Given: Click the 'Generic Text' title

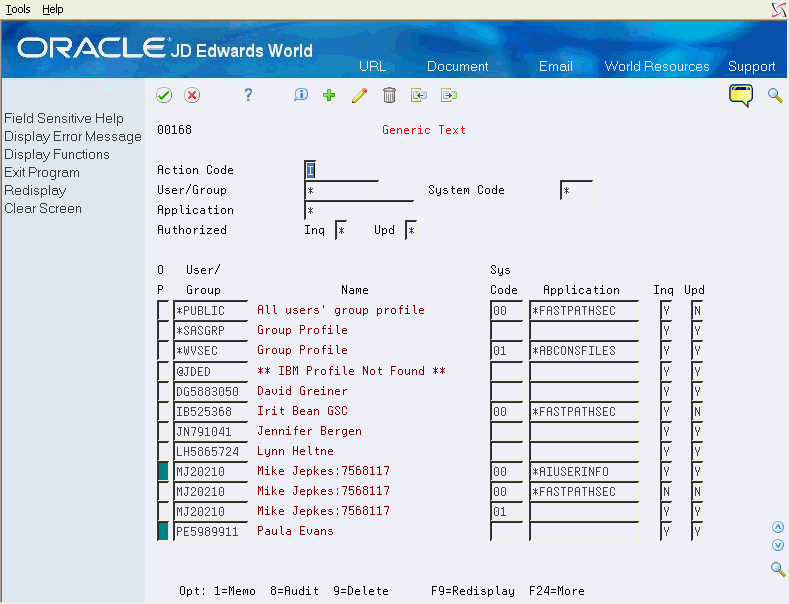Looking at the screenshot, I should pyautogui.click(x=424, y=130).
